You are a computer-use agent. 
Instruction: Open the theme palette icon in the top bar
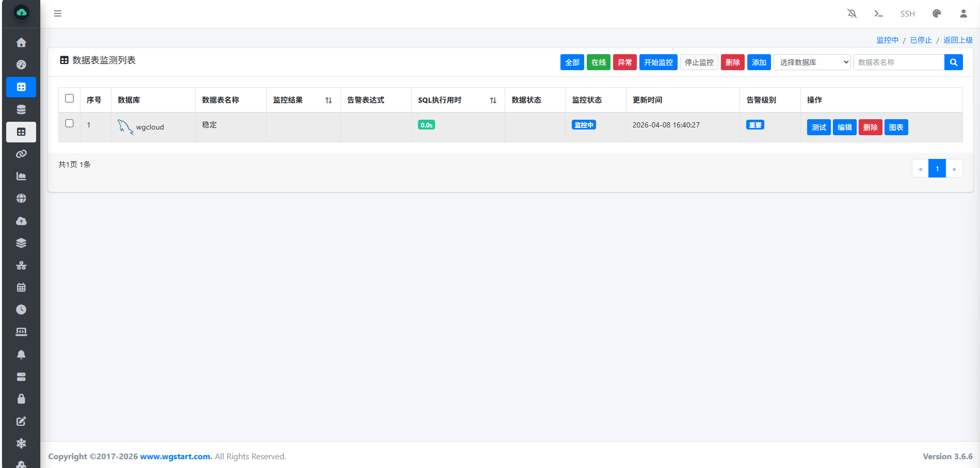(x=936, y=13)
